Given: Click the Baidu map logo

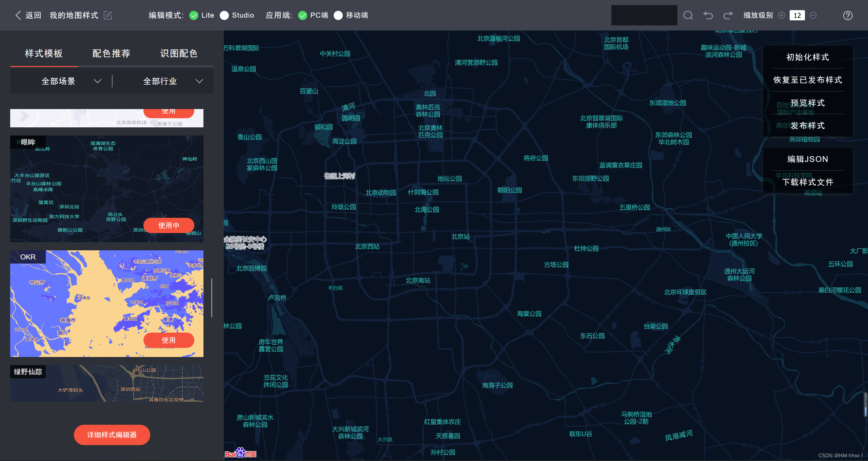Looking at the screenshot, I should pos(240,453).
